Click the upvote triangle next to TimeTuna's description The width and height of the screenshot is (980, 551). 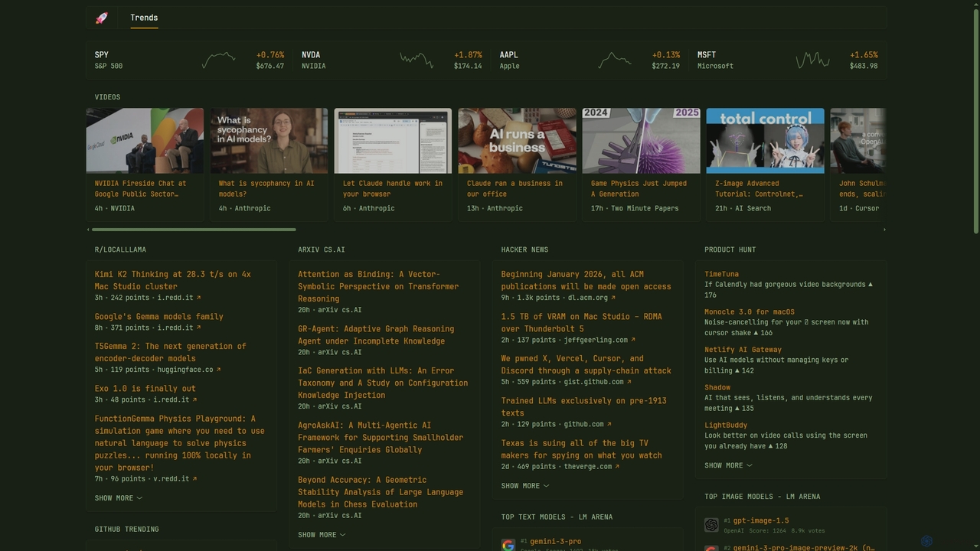(871, 285)
